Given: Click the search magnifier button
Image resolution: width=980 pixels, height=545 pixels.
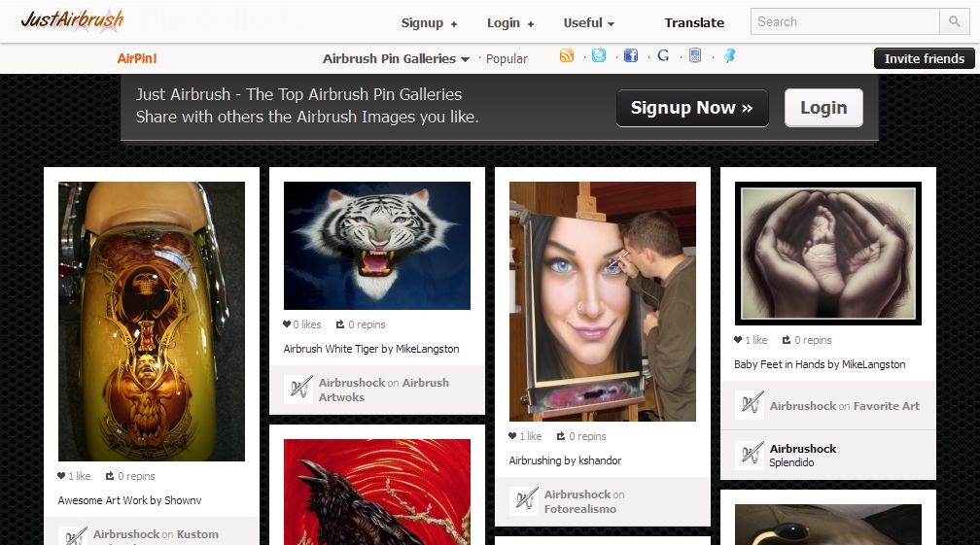Looking at the screenshot, I should coord(955,21).
